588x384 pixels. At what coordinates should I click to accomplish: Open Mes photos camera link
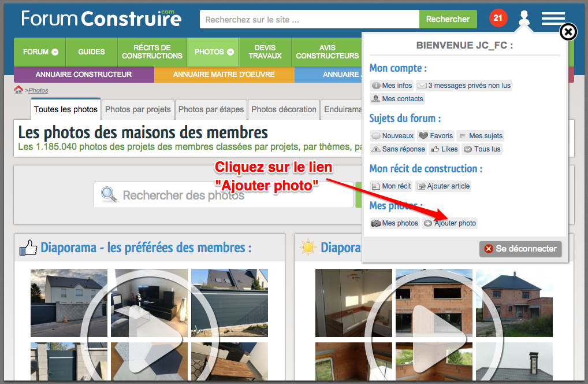pyautogui.click(x=395, y=223)
